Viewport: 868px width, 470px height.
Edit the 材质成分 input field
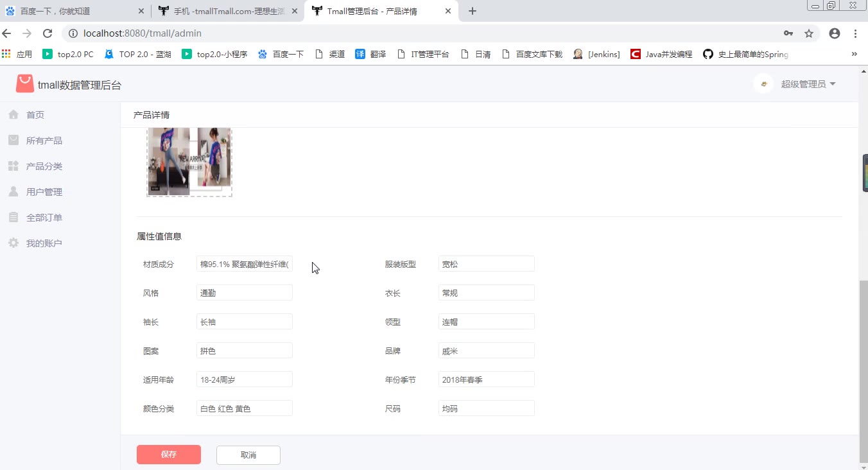pyautogui.click(x=245, y=264)
